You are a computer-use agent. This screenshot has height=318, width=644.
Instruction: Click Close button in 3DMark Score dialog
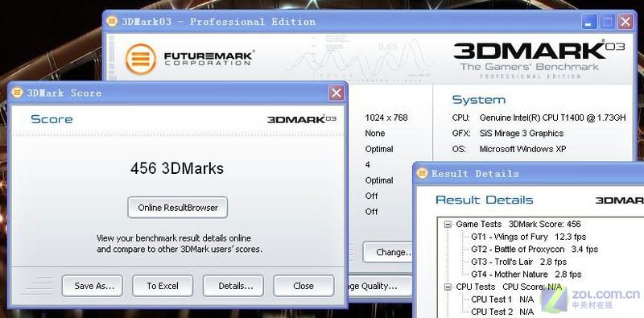click(x=303, y=286)
